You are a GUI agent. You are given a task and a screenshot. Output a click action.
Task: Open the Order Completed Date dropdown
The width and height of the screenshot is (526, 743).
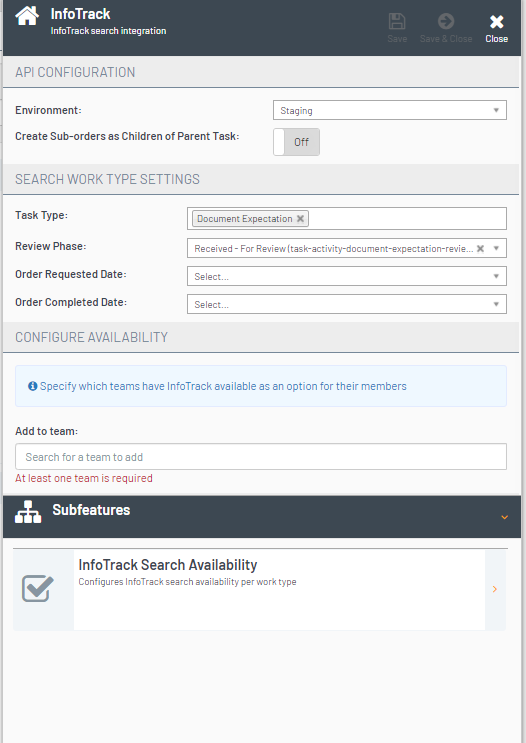347,304
